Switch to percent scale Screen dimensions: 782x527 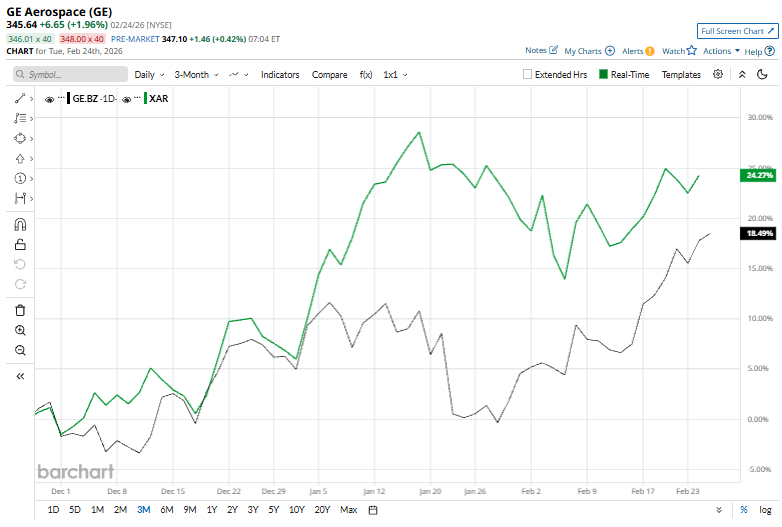744,510
